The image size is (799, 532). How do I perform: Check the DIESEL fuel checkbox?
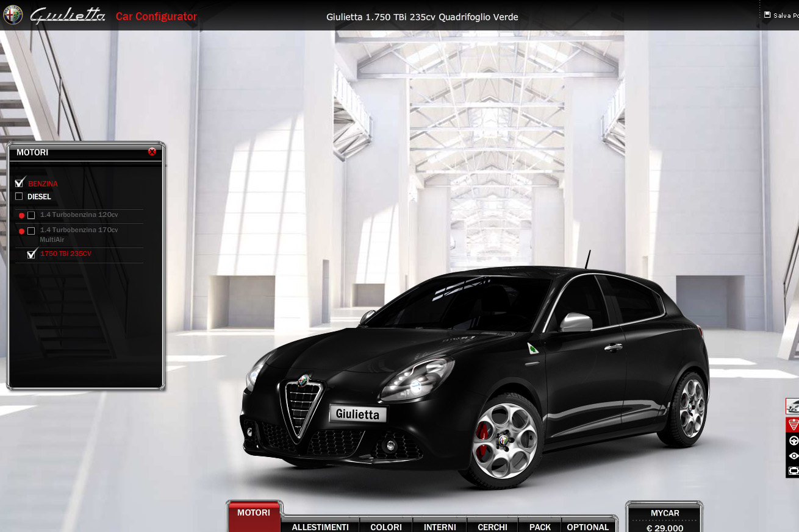(x=19, y=196)
